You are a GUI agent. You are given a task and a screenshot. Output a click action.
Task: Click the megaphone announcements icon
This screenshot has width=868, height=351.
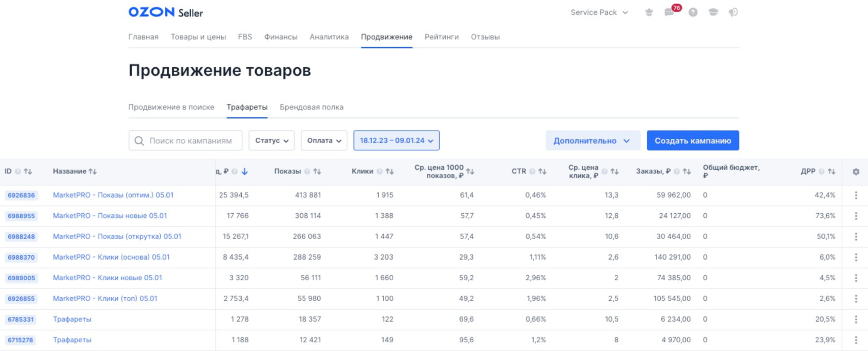coord(733,12)
